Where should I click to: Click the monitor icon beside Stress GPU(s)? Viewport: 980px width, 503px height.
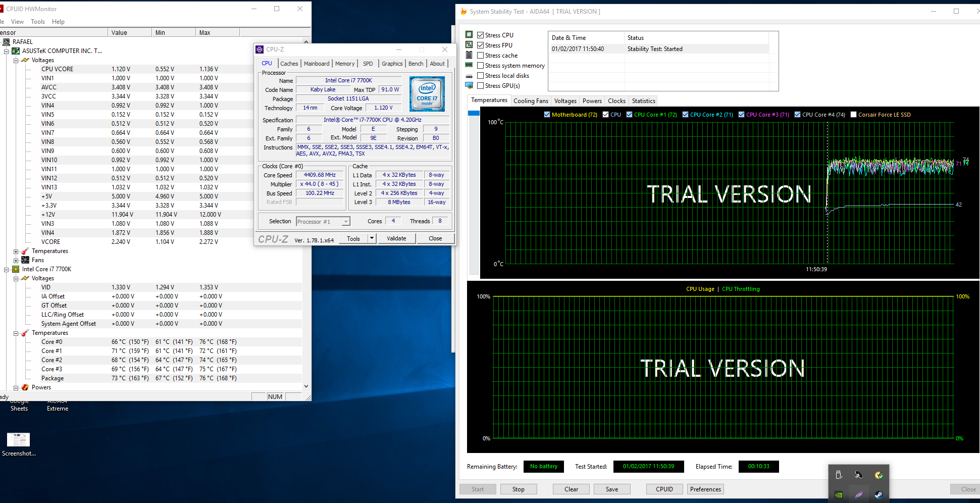pos(469,85)
